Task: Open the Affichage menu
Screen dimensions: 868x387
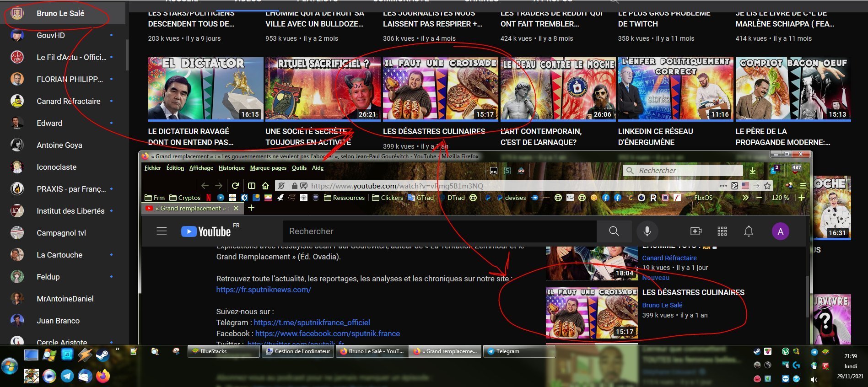Action: [x=201, y=168]
